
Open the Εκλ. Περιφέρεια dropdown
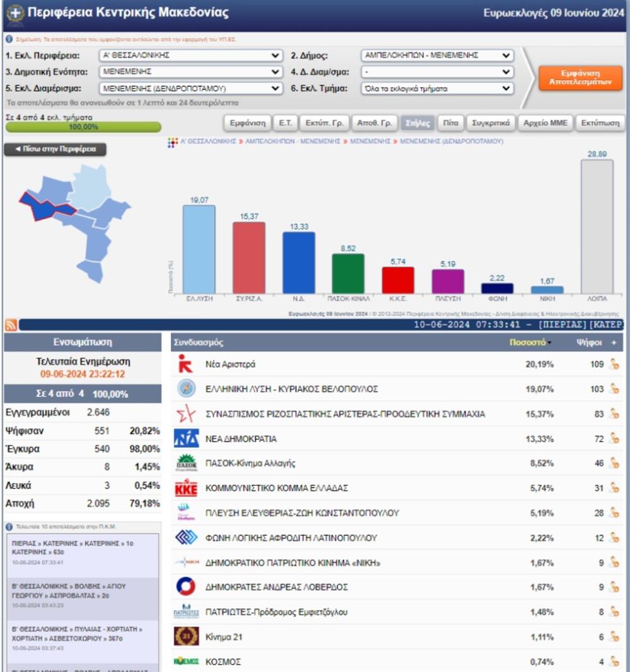(x=190, y=55)
